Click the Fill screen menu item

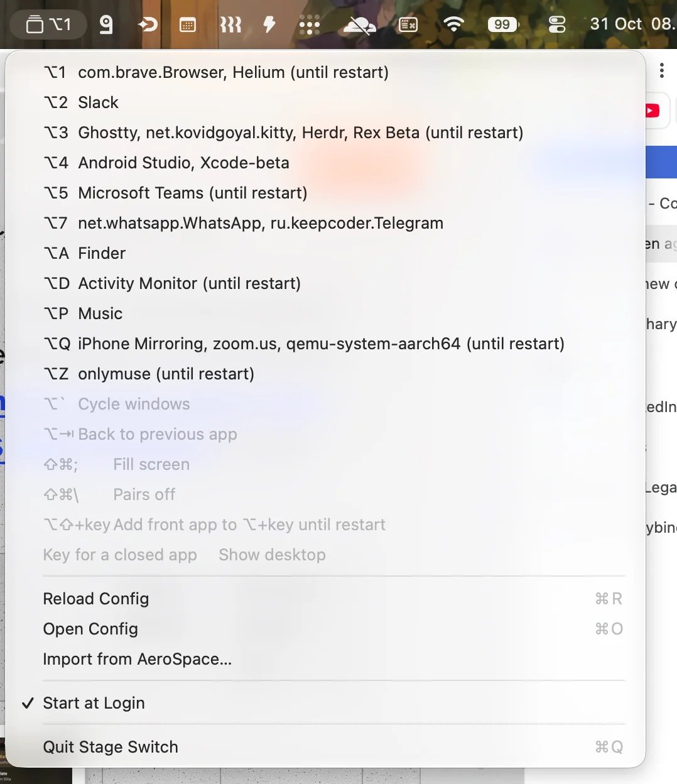click(x=325, y=464)
